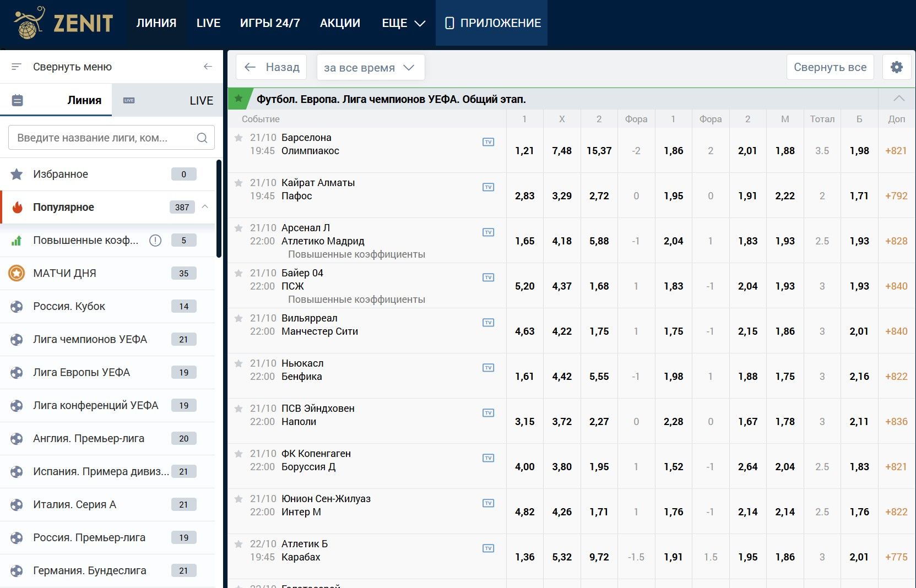Screen dimensions: 916x588
Task: Click the Назад button
Action: coord(272,67)
